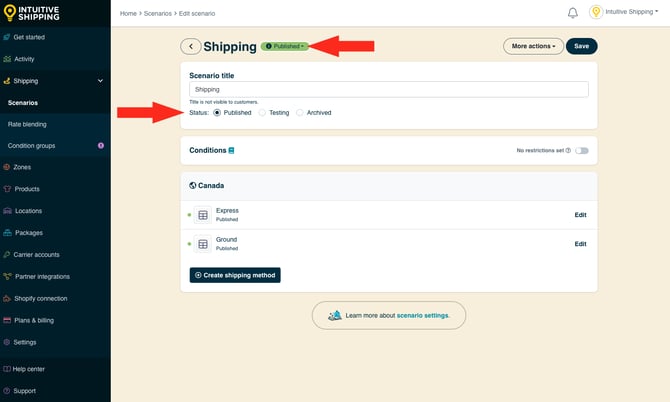Select the Testing status radio button
The width and height of the screenshot is (670, 402).
[262, 113]
